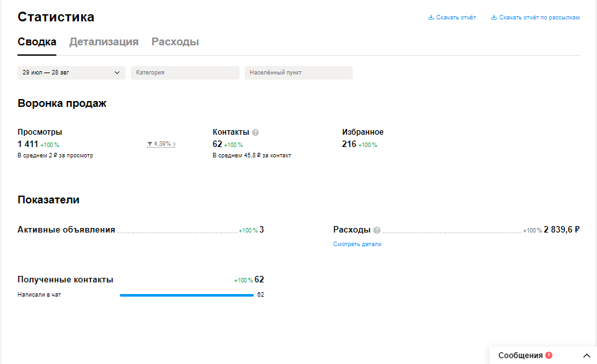Click the Сообщения label

click(521, 355)
